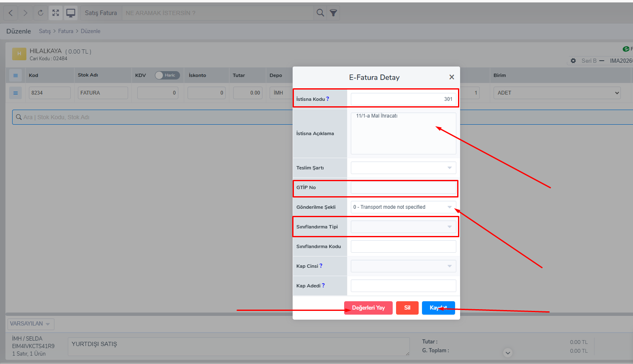Click the Değerleri Yay button
Viewport: 633px width, 364px height.
[x=368, y=308]
